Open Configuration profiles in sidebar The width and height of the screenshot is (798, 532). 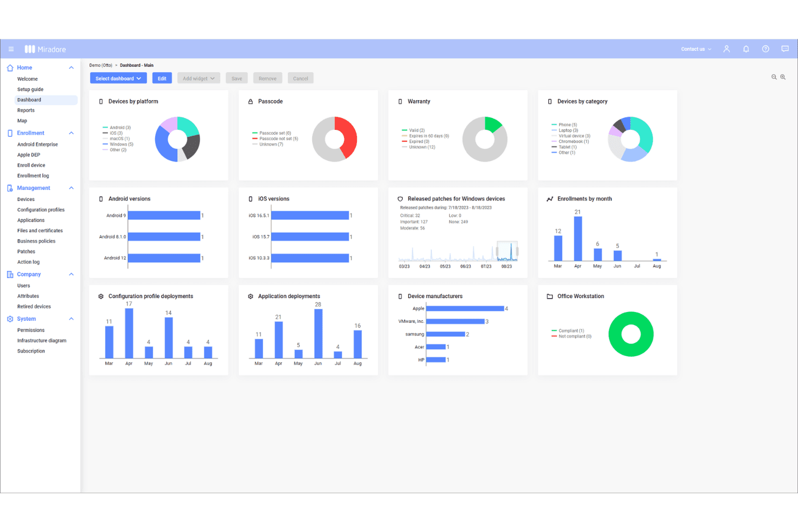point(41,210)
